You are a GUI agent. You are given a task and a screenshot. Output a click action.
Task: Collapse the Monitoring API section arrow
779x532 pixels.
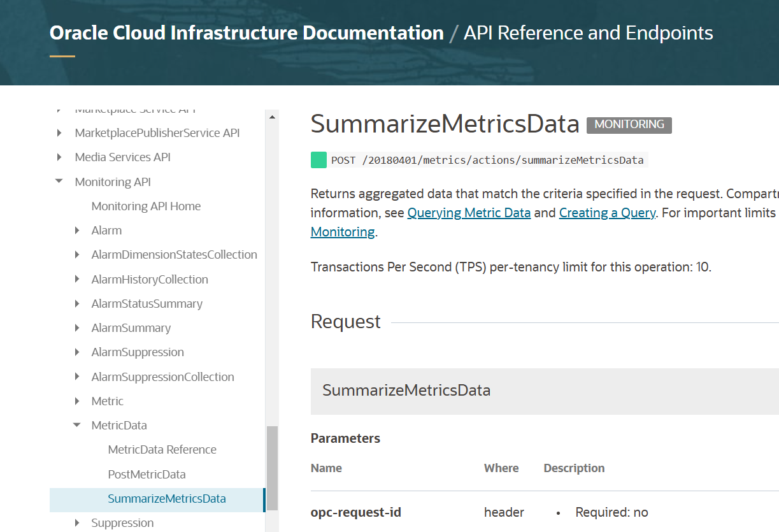(x=59, y=182)
